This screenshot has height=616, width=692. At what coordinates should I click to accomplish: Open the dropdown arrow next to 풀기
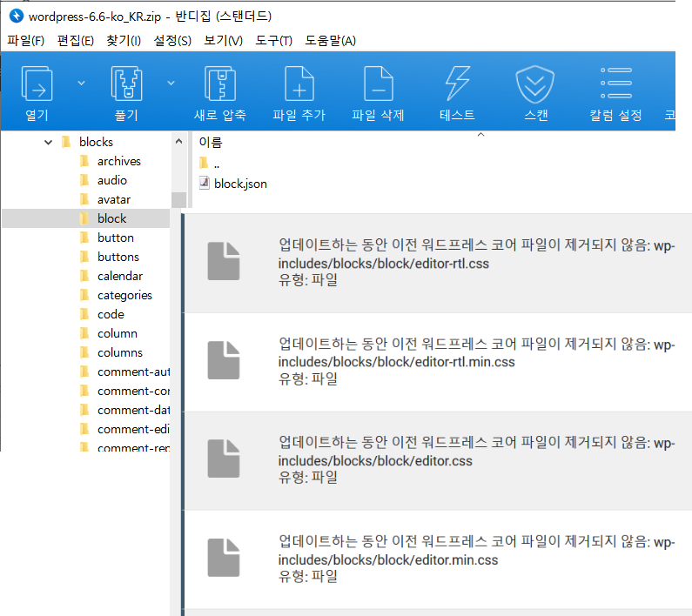171,83
